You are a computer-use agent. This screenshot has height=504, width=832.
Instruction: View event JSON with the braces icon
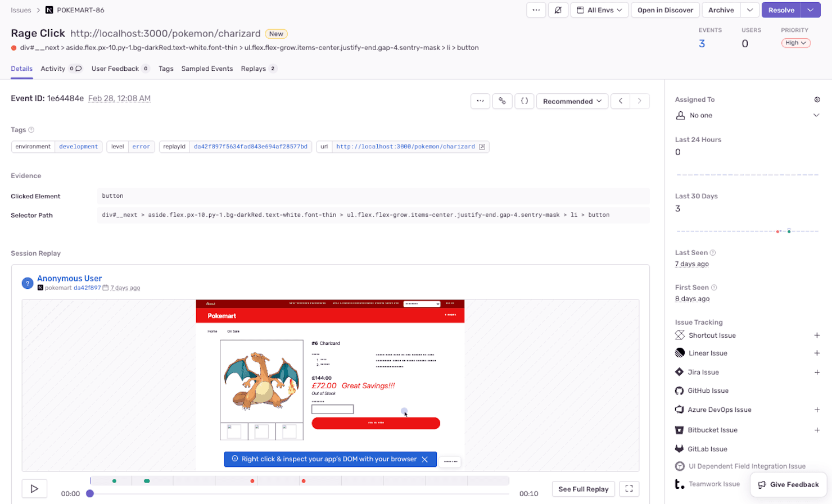(524, 101)
